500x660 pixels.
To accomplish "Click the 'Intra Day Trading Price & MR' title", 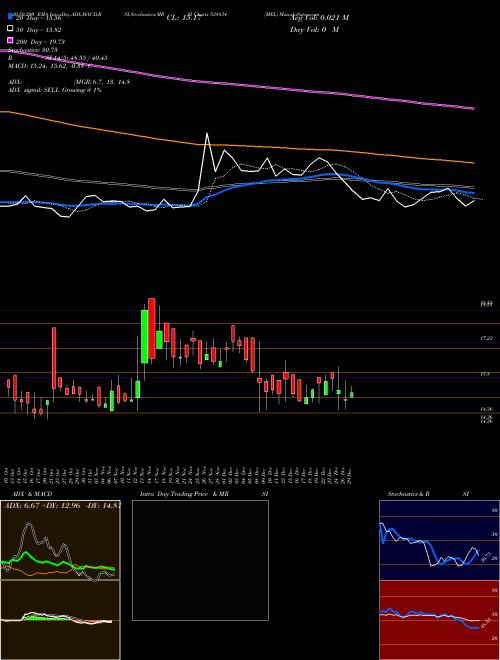I will (x=184, y=494).
